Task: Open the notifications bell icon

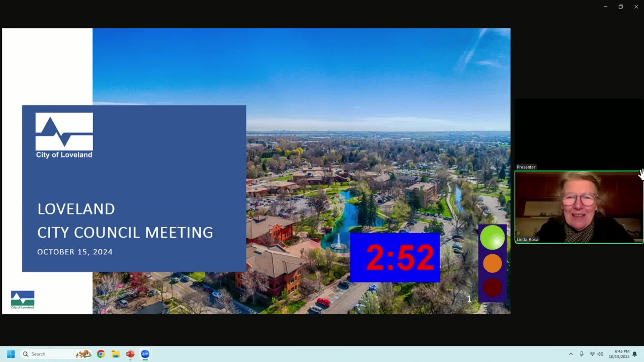Action: tap(635, 354)
